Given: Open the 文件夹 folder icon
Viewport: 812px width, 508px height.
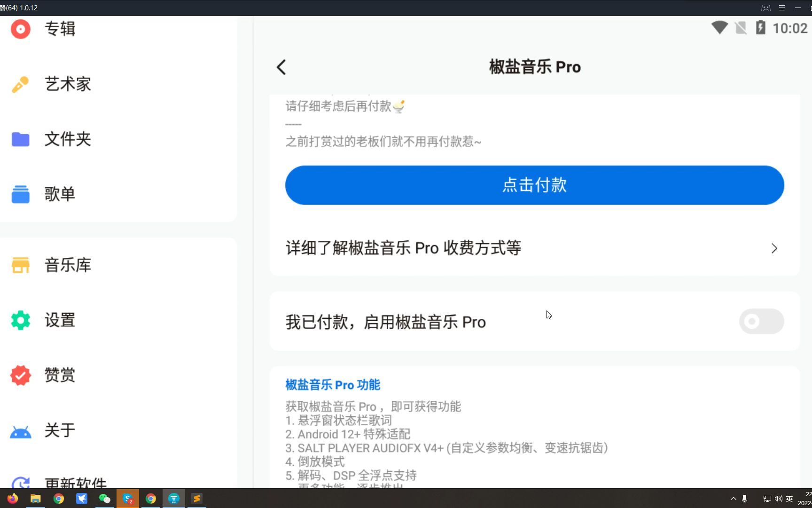Looking at the screenshot, I should 21,139.
